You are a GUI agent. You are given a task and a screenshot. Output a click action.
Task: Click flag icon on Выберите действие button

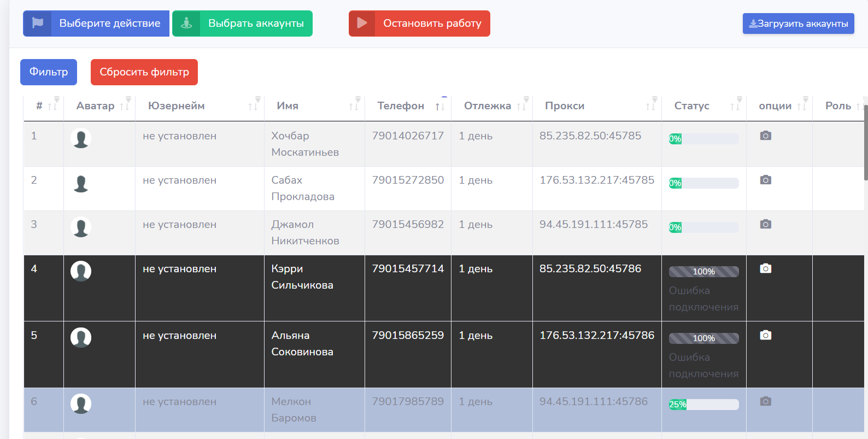[38, 24]
